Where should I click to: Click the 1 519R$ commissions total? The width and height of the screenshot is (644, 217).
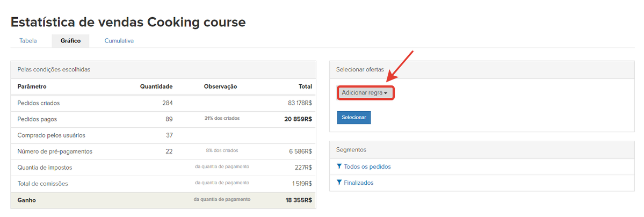click(x=302, y=184)
